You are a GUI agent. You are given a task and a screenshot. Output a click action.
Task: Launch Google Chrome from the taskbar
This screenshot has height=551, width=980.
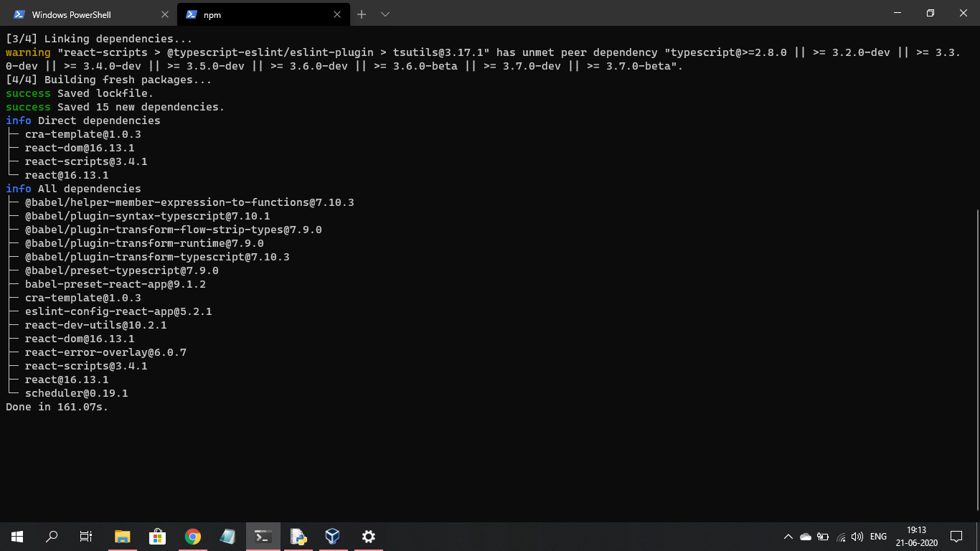pos(192,536)
